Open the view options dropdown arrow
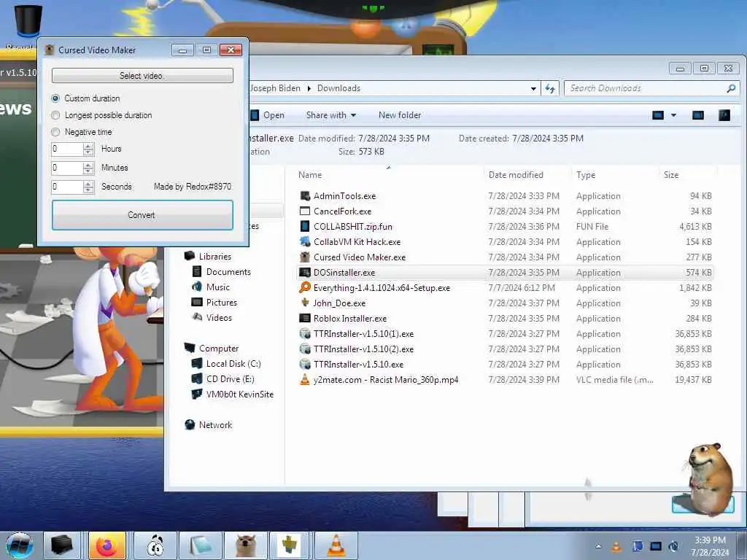 coord(673,115)
